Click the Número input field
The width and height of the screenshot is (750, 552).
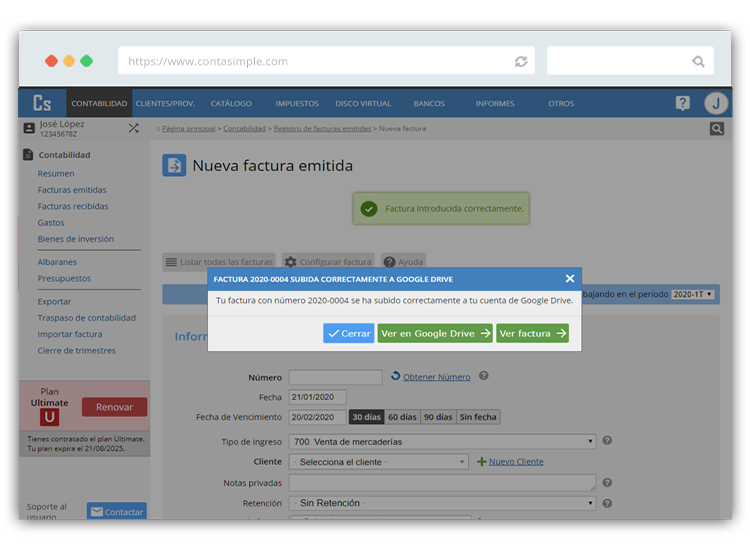(335, 377)
